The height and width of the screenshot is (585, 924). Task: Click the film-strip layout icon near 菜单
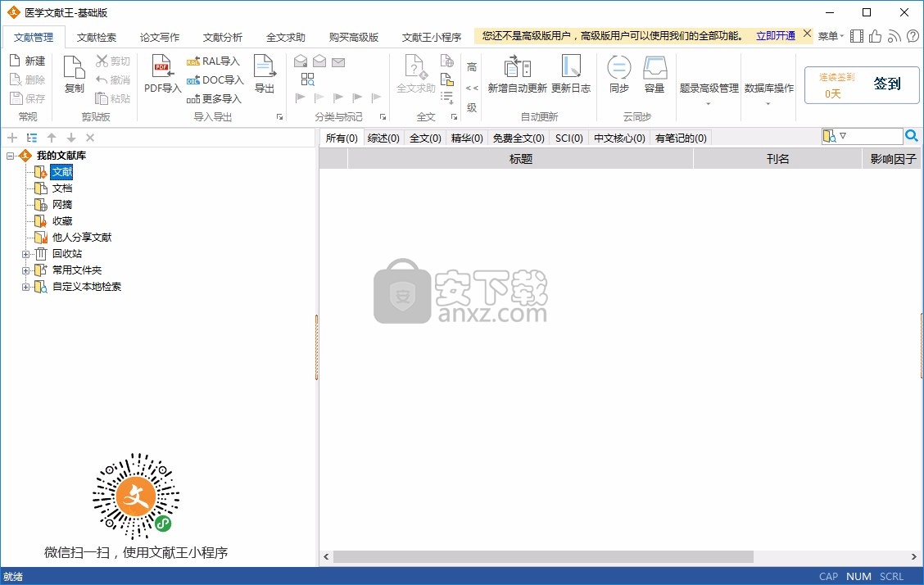857,37
